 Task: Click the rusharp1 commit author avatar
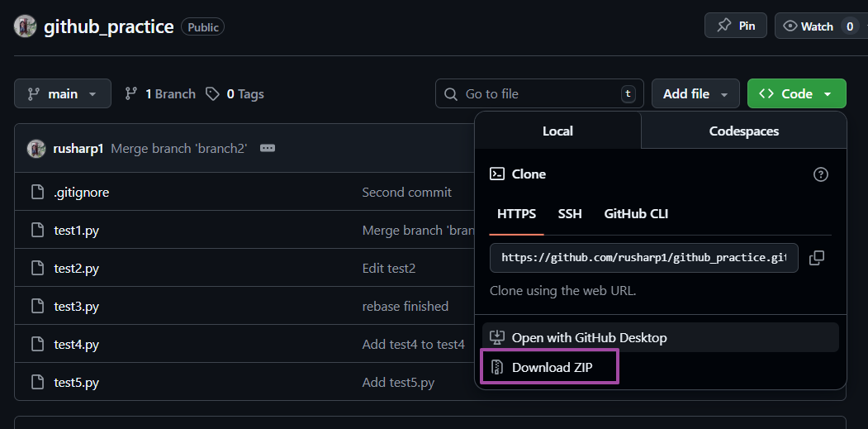point(36,149)
